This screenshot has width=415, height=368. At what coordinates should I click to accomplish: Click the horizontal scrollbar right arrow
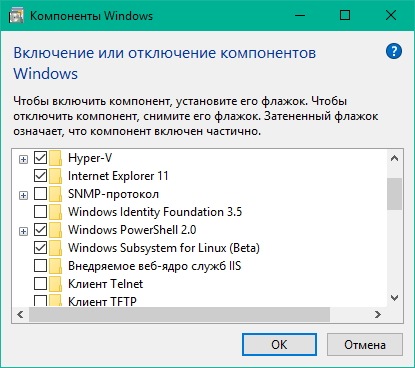[378, 314]
